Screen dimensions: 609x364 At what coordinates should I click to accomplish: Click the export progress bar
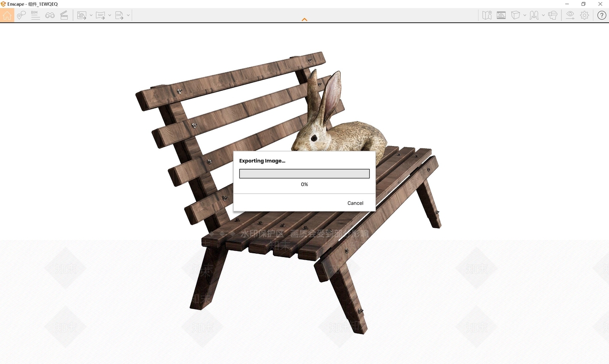304,174
